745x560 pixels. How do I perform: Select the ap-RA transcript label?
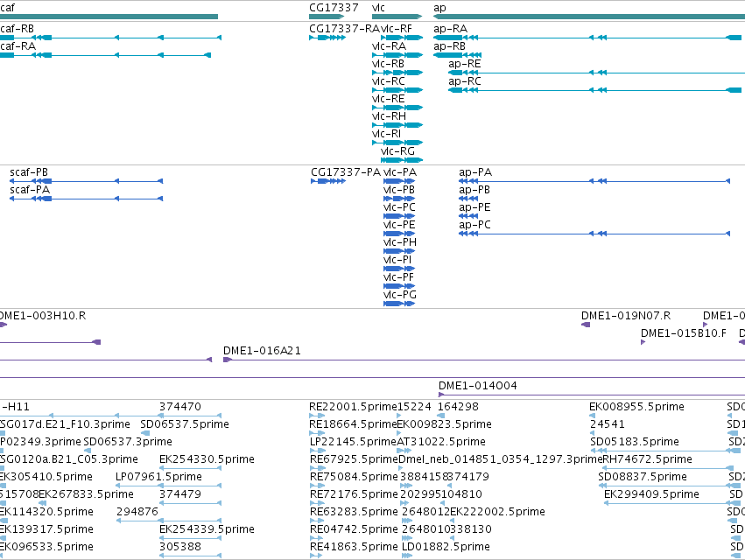point(451,29)
